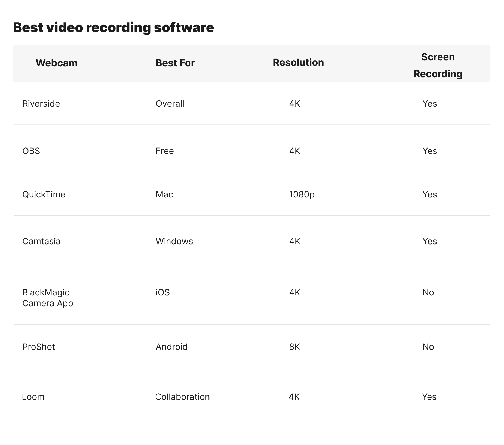Viewport: 504px width, 445px height.
Task: Click the Camtasia cell
Action: click(x=41, y=241)
